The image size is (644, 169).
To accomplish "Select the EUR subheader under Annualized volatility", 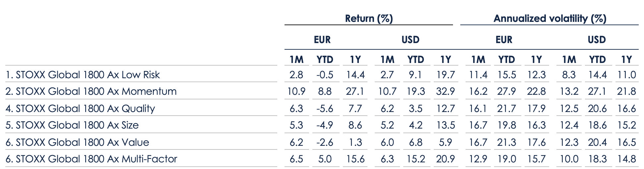I will [504, 40].
